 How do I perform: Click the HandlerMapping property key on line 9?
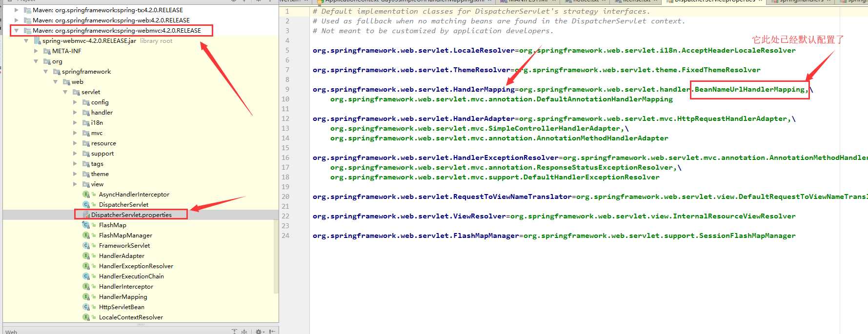pyautogui.click(x=414, y=89)
